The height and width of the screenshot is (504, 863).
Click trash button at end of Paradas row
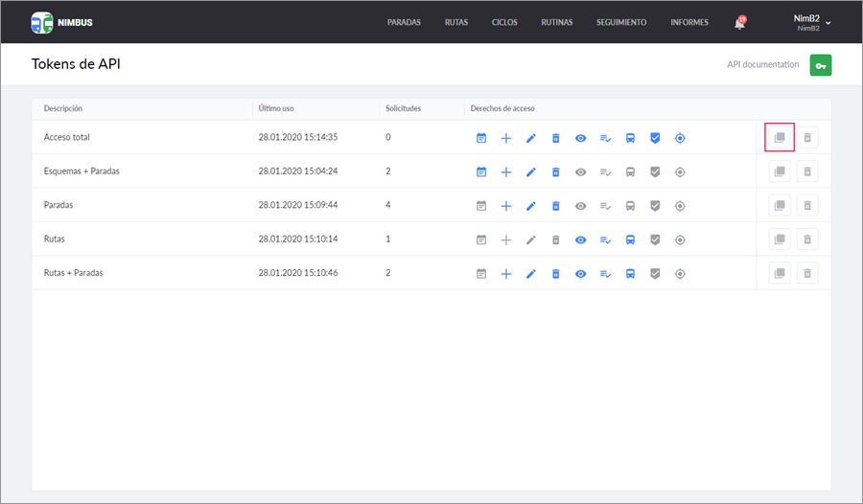(x=807, y=206)
